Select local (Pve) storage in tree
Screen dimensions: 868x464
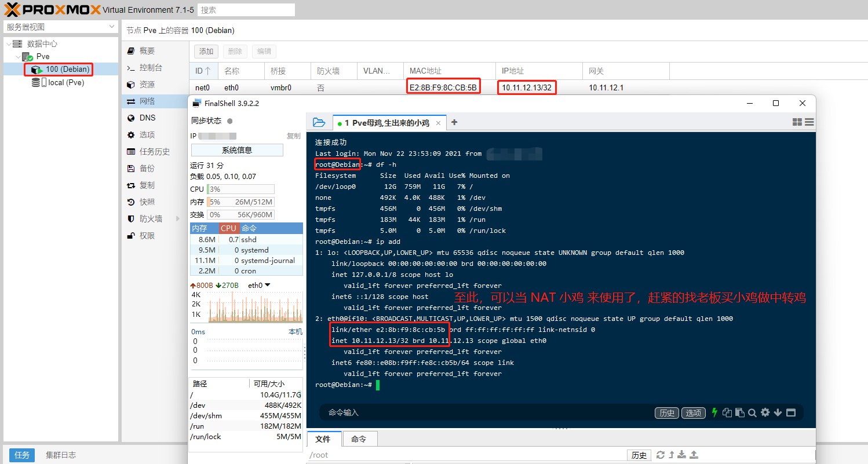pos(65,82)
